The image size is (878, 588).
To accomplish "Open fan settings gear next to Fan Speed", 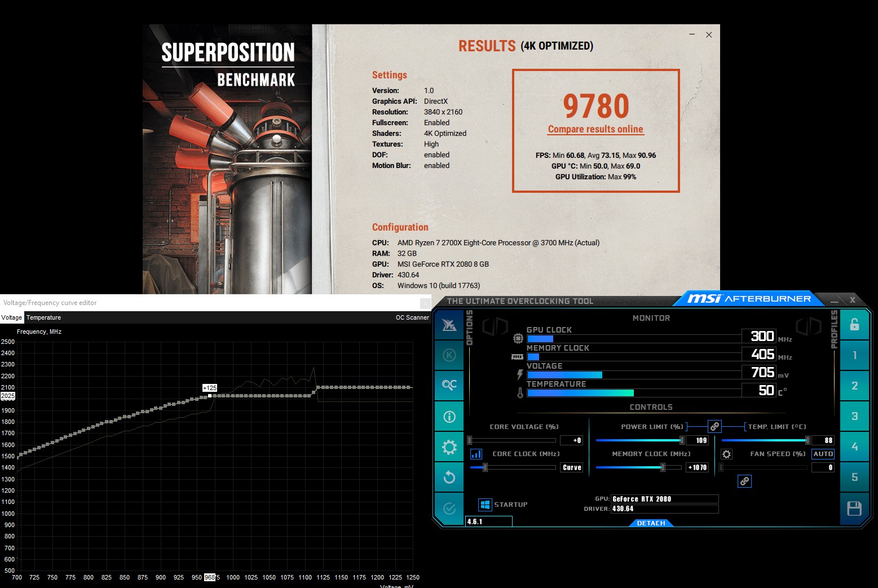I will pos(726,454).
